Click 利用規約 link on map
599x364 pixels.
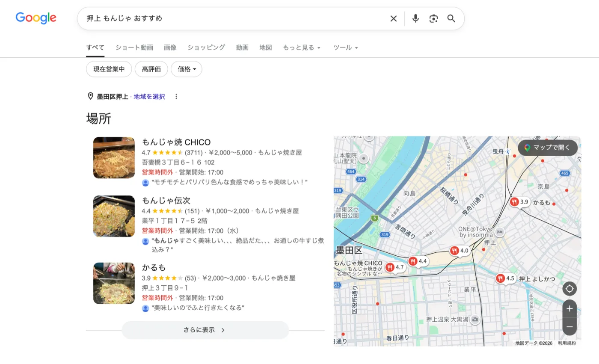[566, 343]
